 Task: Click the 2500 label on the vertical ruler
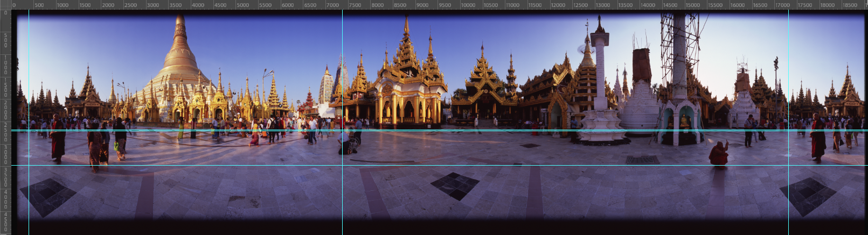(5, 131)
